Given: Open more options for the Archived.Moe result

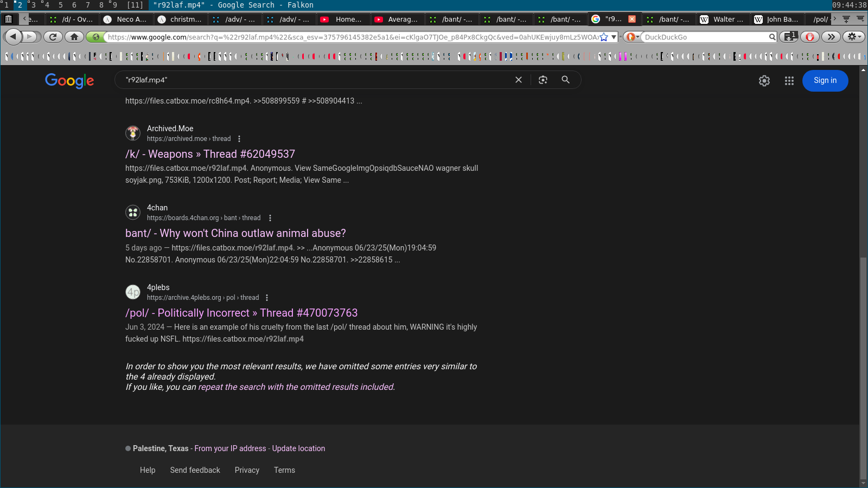Looking at the screenshot, I should [239, 139].
